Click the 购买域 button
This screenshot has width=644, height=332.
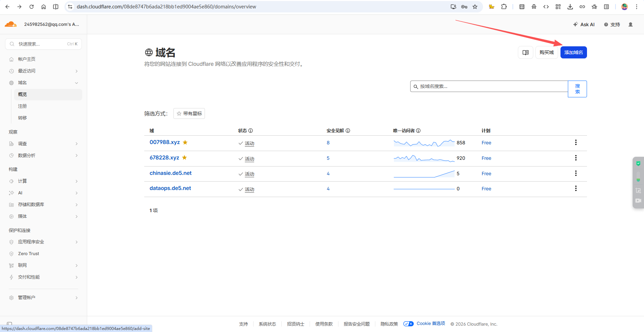[547, 52]
